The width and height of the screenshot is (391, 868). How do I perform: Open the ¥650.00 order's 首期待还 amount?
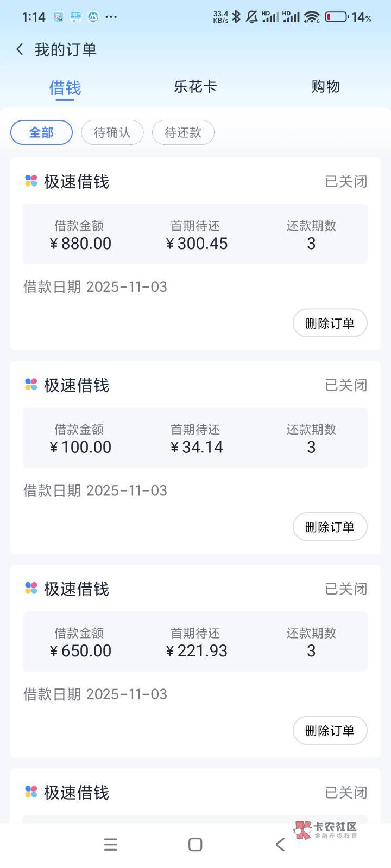pyautogui.click(x=196, y=650)
